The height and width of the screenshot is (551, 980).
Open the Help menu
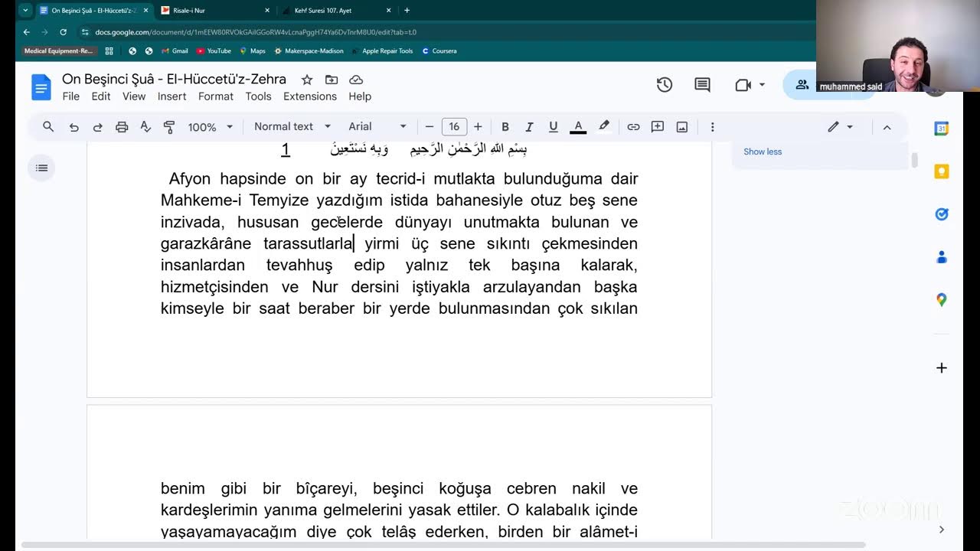(360, 96)
